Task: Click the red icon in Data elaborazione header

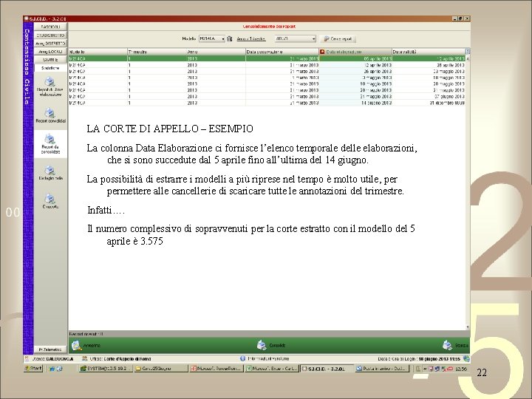Action: click(x=322, y=52)
